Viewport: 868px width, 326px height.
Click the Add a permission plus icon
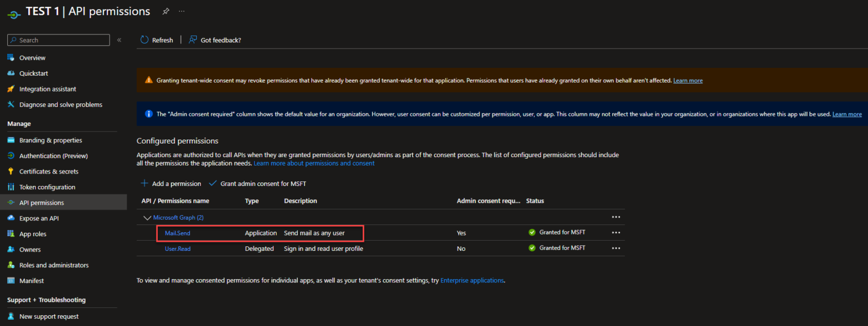pos(145,184)
